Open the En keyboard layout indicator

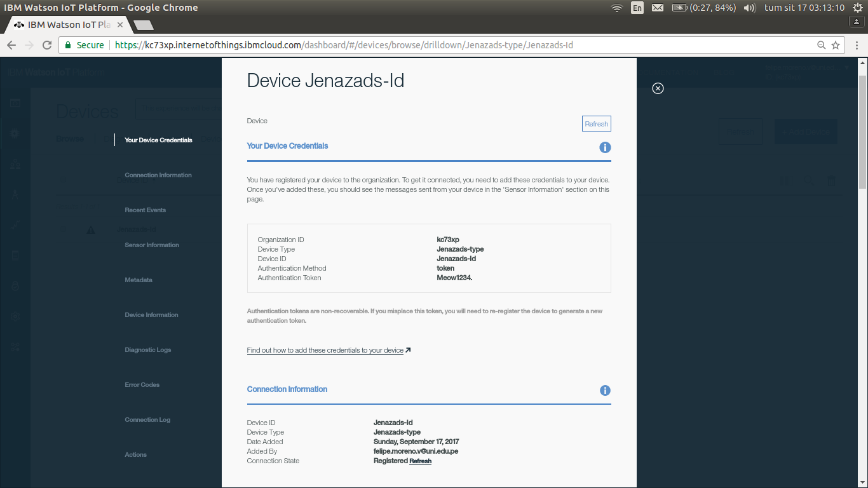pyautogui.click(x=637, y=8)
